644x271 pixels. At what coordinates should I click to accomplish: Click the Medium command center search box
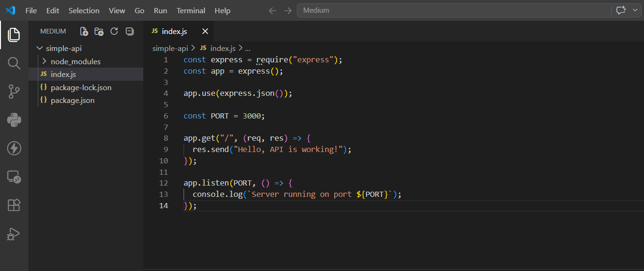coord(454,10)
